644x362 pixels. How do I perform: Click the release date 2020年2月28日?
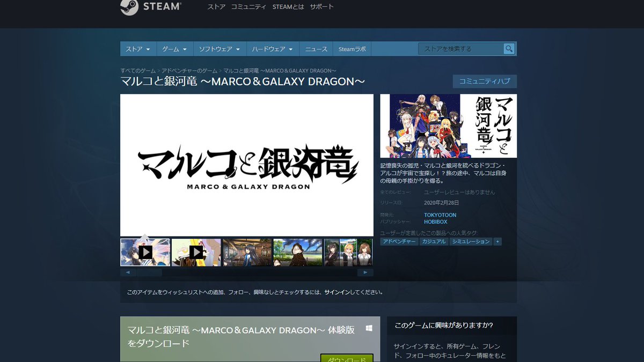click(442, 203)
